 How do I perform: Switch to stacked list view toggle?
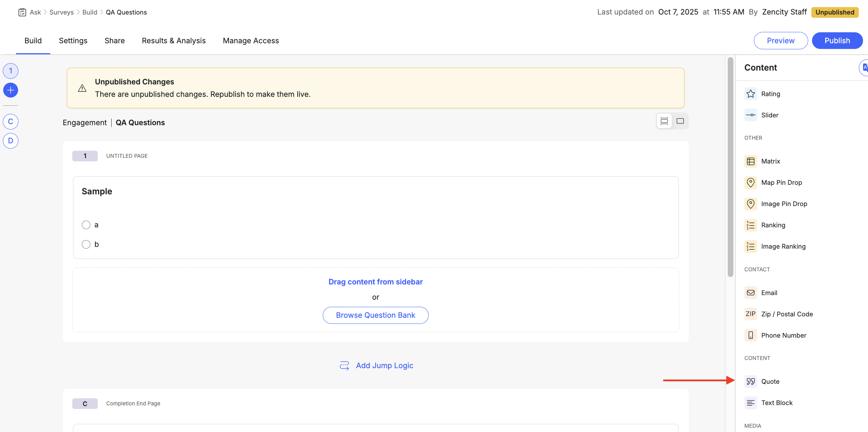coord(664,121)
